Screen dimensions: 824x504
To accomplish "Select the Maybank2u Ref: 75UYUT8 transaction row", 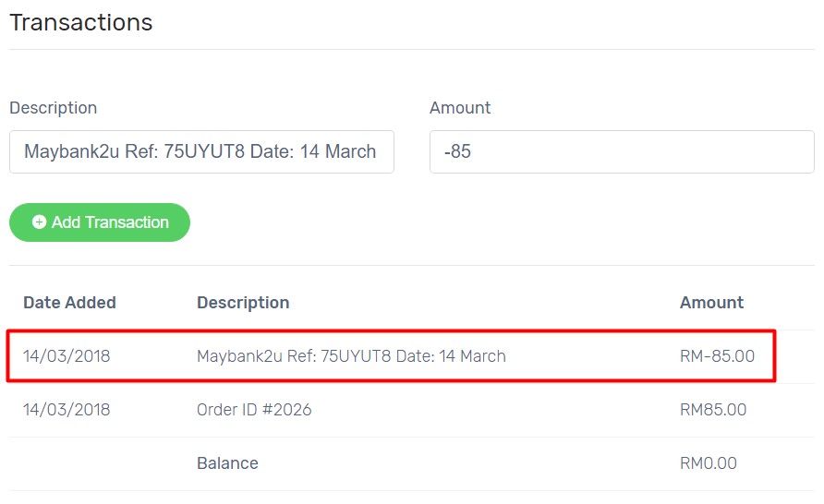I will (391, 356).
